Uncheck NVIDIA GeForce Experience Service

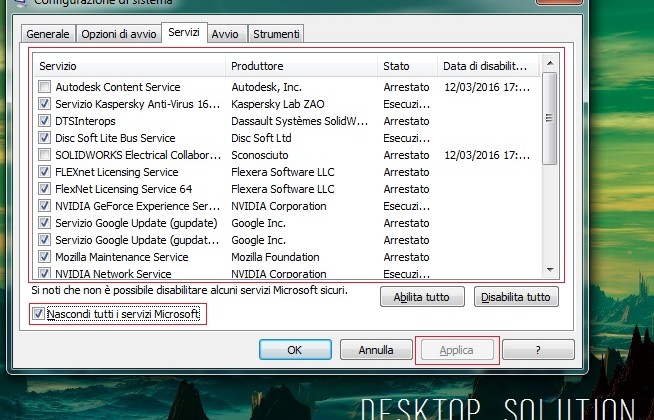(45, 206)
